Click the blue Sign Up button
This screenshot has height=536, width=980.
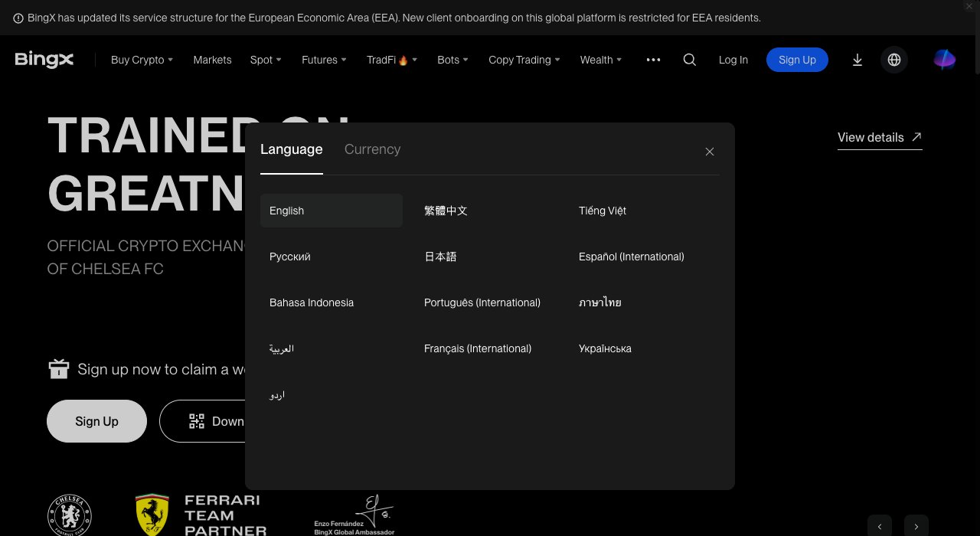pyautogui.click(x=797, y=60)
